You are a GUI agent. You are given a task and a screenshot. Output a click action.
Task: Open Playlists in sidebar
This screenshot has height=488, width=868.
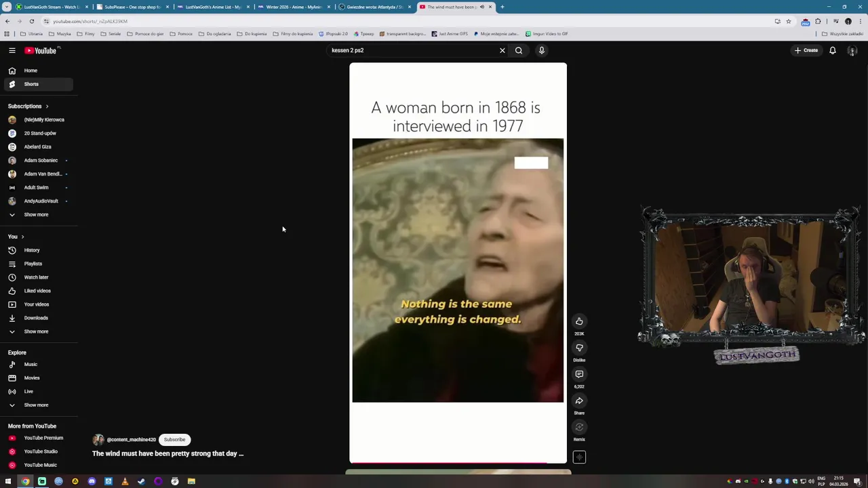pos(37,264)
